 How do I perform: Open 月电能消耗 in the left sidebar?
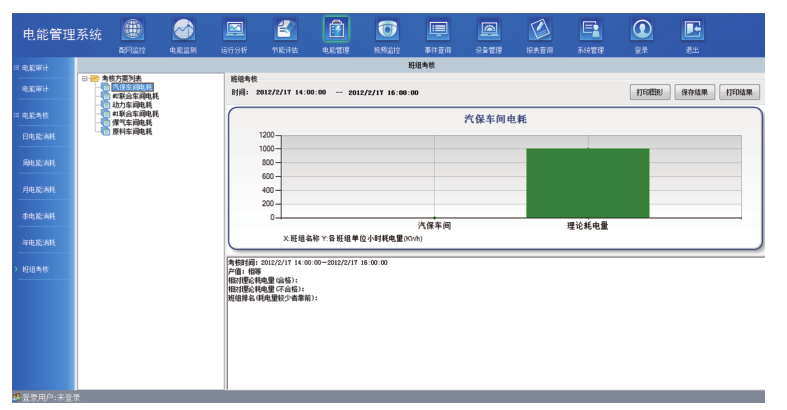(x=39, y=189)
